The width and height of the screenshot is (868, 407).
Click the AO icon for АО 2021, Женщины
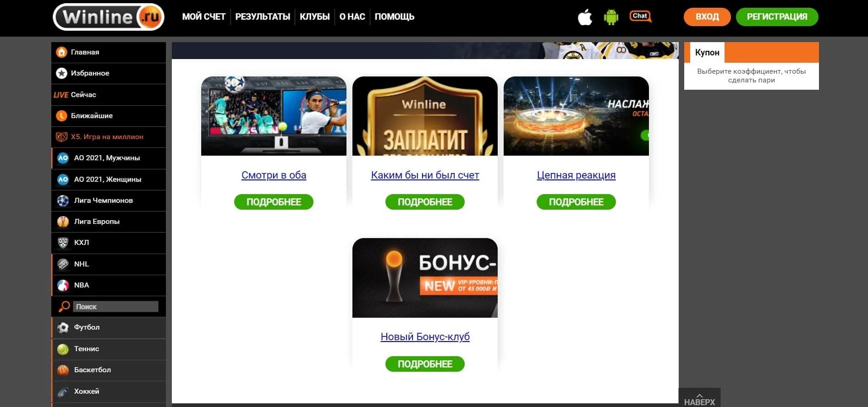63,179
